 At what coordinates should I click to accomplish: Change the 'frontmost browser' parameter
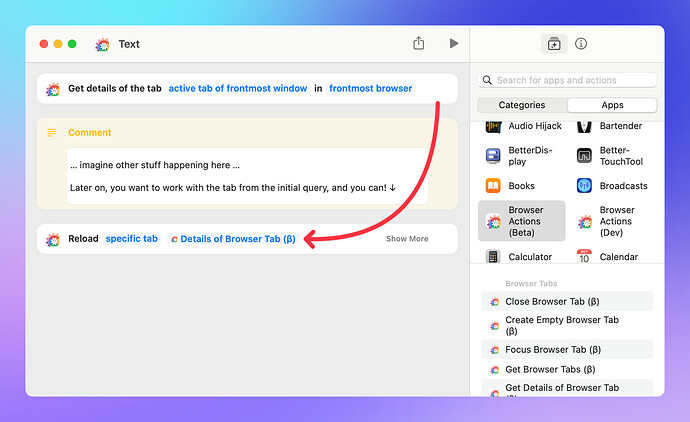click(370, 88)
